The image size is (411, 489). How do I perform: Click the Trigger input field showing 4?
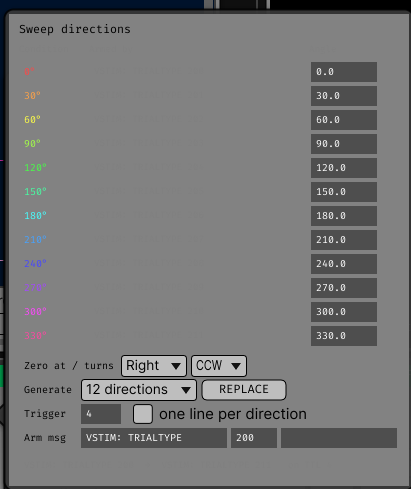point(101,414)
